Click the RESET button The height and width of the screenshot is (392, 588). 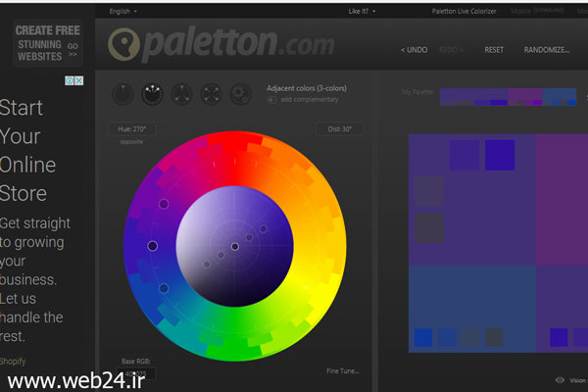coord(494,50)
